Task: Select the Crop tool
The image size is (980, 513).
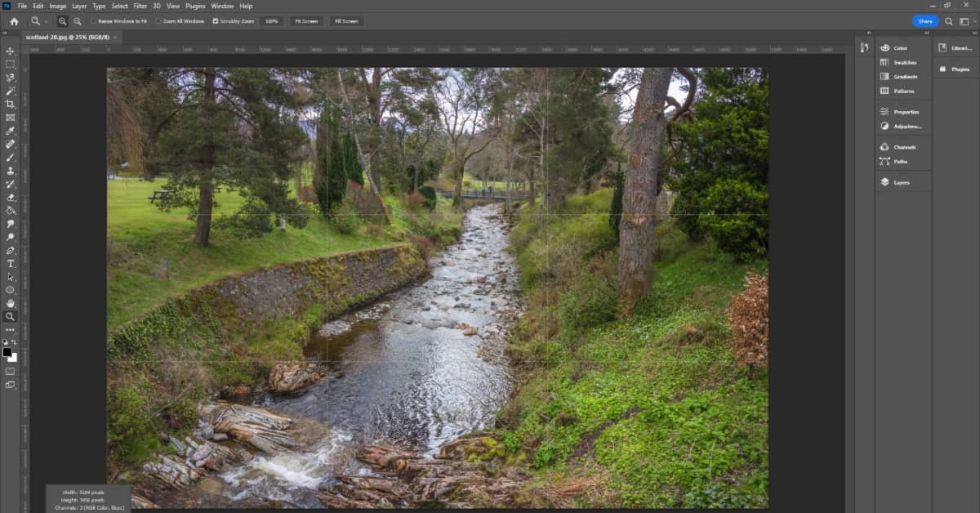Action: (x=11, y=105)
